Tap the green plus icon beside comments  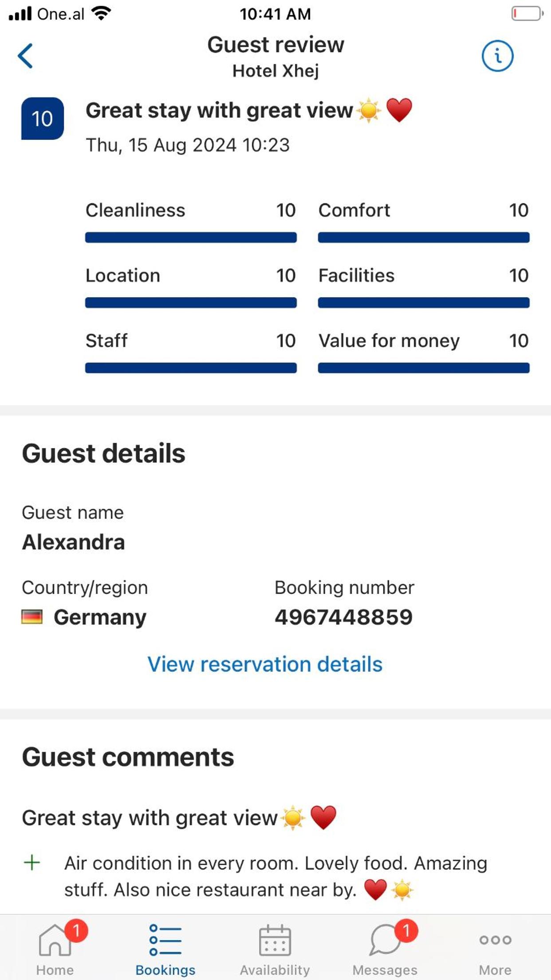point(32,863)
